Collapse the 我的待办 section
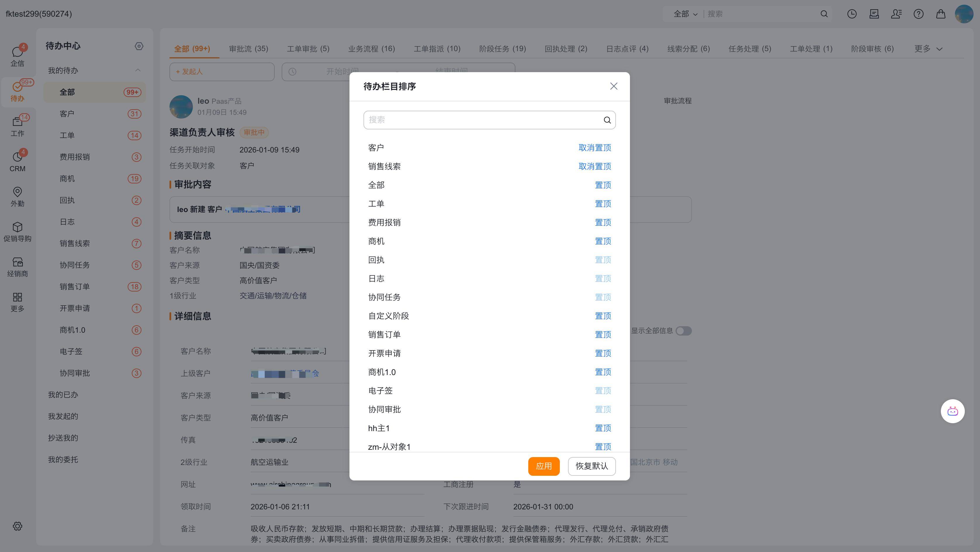 click(138, 70)
